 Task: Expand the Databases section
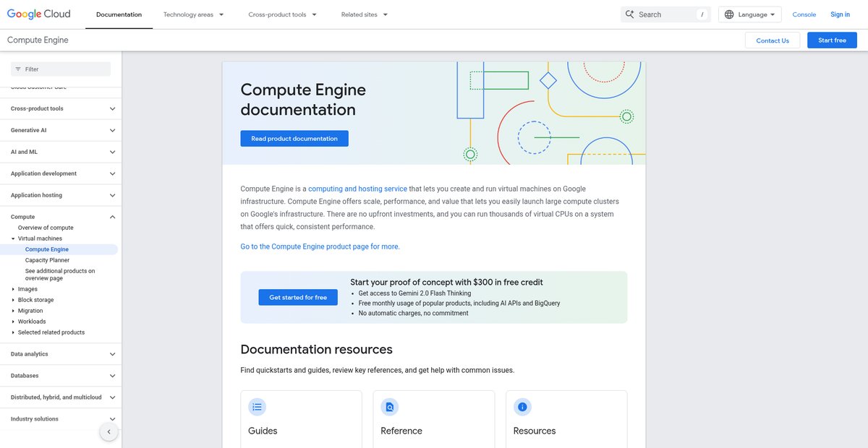coord(112,376)
